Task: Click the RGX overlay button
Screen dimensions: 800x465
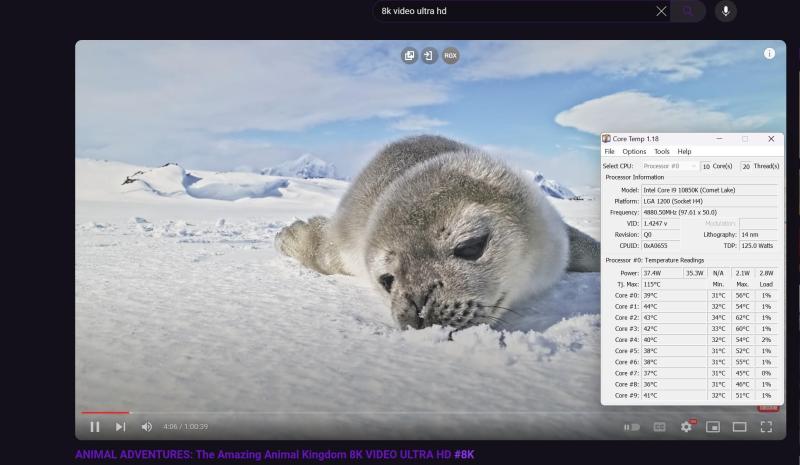Action: (450, 56)
